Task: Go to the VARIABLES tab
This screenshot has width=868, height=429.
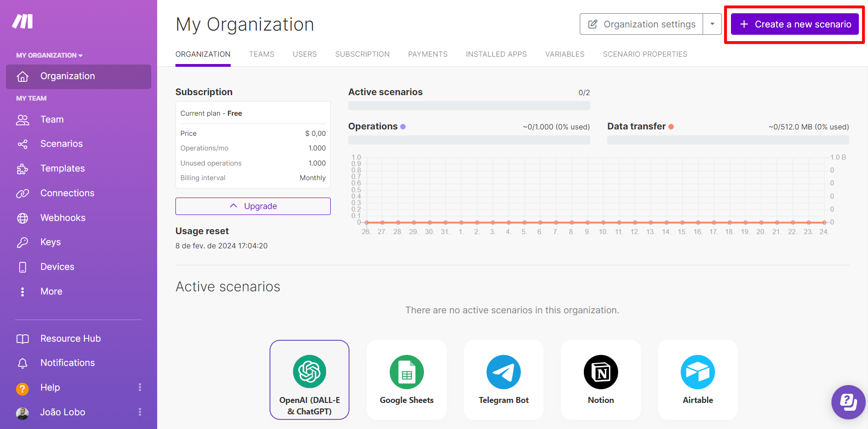Action: (x=565, y=54)
